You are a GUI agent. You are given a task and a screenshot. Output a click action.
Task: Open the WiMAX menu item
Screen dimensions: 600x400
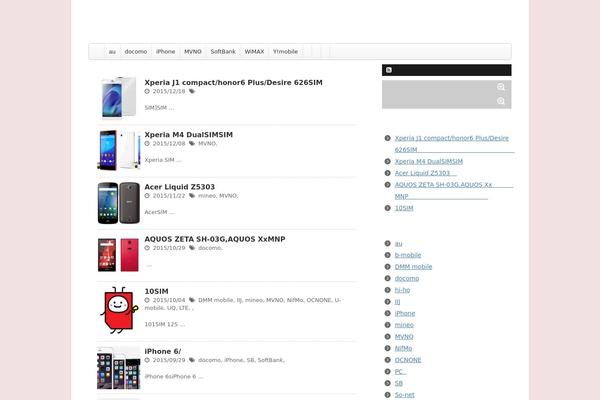click(254, 52)
